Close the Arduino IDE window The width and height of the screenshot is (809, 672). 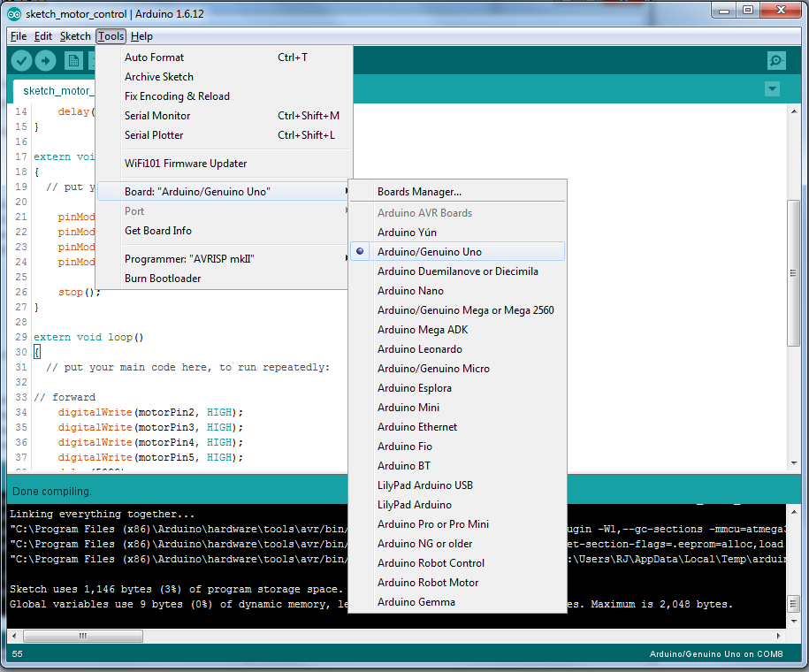coord(781,11)
